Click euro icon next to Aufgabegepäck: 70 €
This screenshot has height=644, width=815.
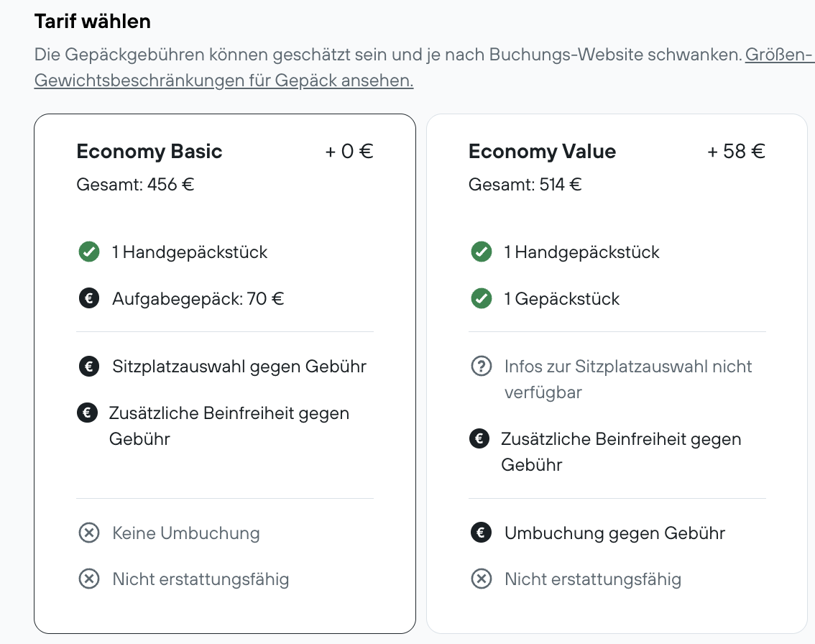tap(89, 298)
